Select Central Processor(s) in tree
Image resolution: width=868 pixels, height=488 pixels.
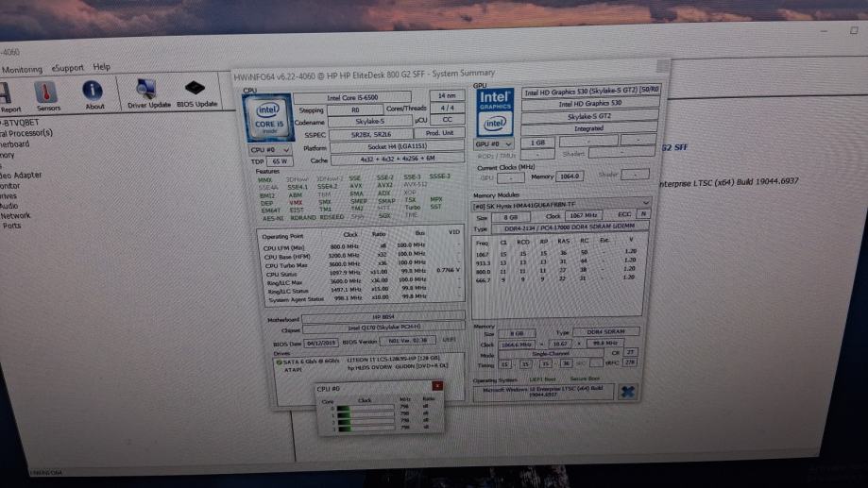(x=26, y=133)
